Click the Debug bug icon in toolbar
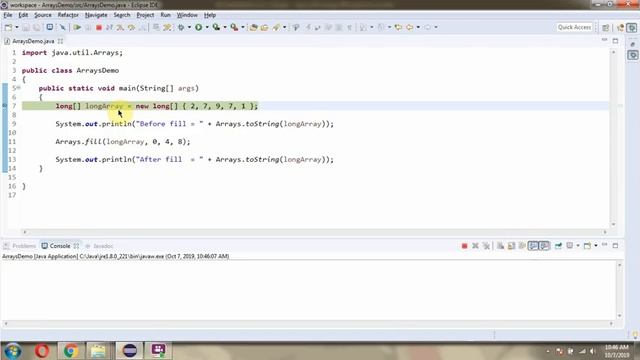The width and height of the screenshot is (640, 360). point(181,27)
